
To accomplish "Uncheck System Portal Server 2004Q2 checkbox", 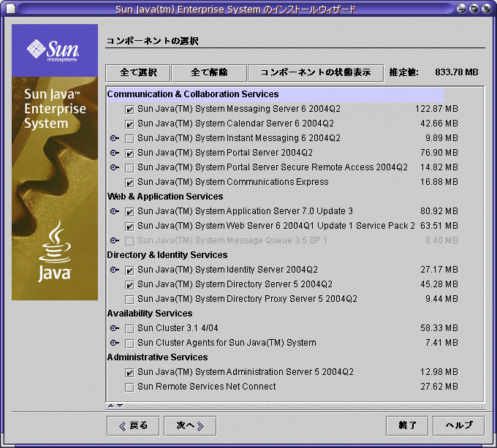I will click(x=129, y=153).
